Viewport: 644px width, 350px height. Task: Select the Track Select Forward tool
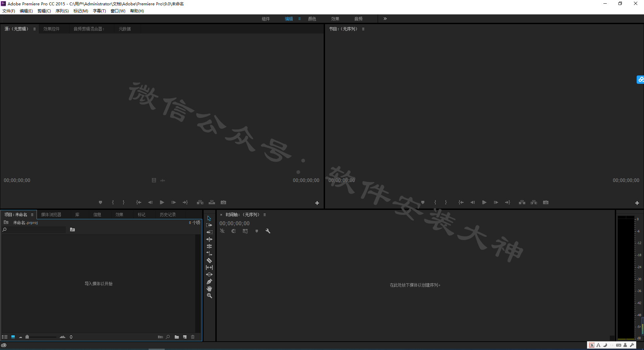click(209, 225)
